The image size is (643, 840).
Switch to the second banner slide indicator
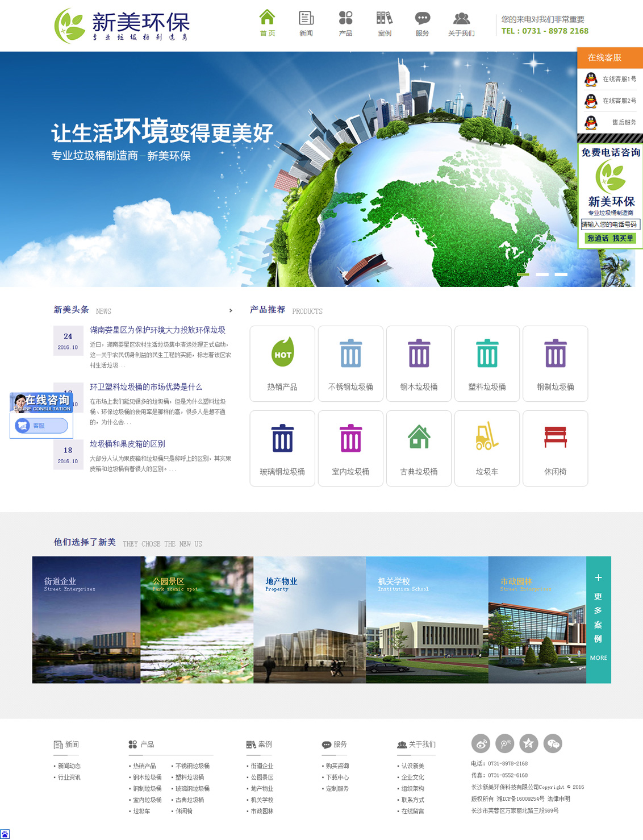(x=542, y=275)
